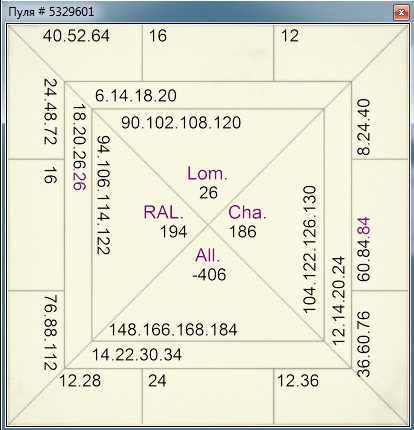414x430 pixels.
Task: Click the 14.22.30.34 bottom mountain row
Action: pyautogui.click(x=137, y=354)
